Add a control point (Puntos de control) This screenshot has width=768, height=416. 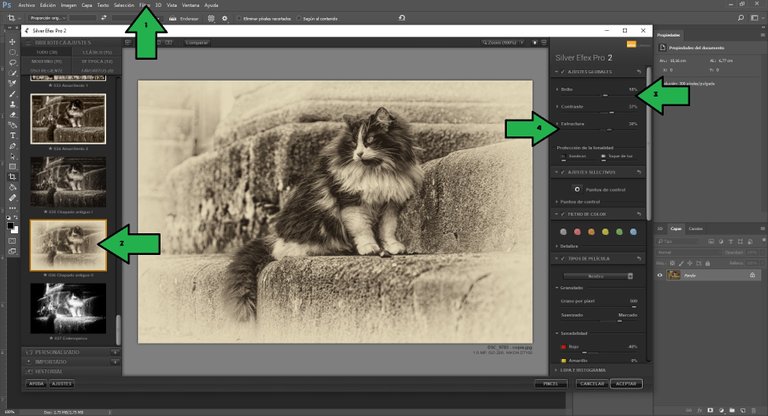[577, 189]
